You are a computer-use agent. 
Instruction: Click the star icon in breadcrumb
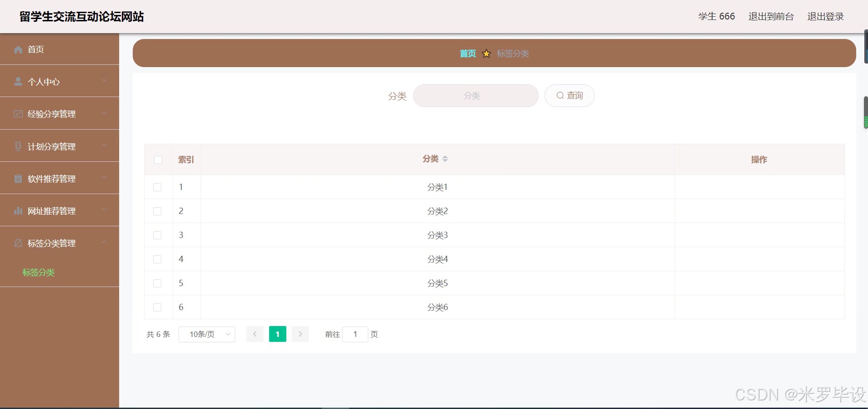486,54
